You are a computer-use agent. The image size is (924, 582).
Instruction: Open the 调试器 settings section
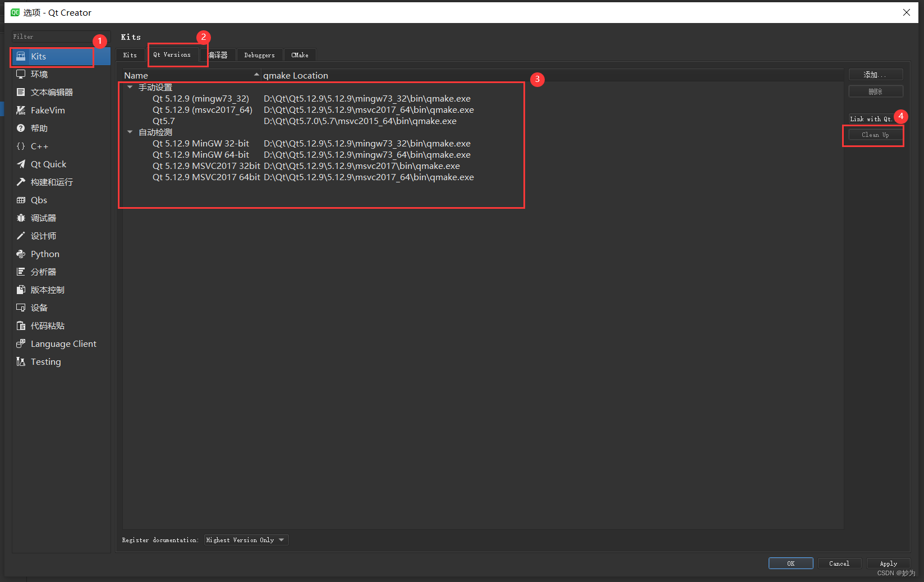point(43,218)
